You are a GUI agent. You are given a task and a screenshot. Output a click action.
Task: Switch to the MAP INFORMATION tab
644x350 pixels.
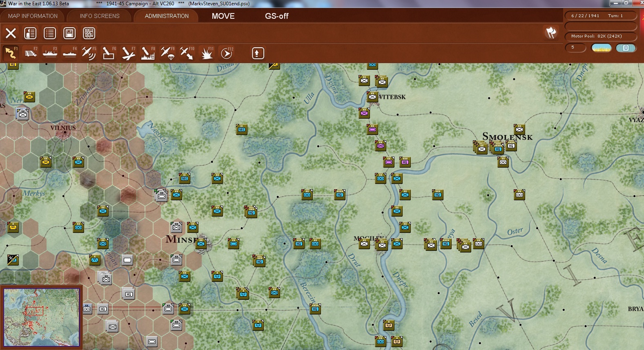(x=33, y=16)
